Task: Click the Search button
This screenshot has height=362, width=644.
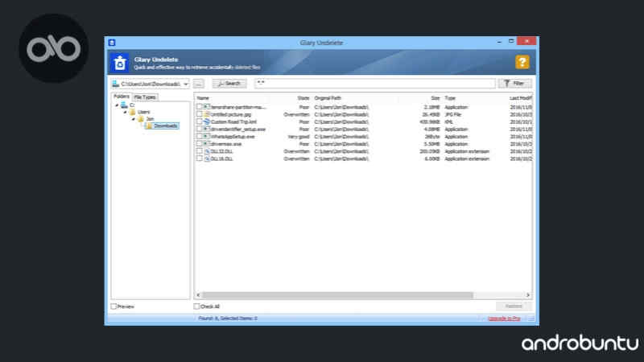Action: click(229, 84)
